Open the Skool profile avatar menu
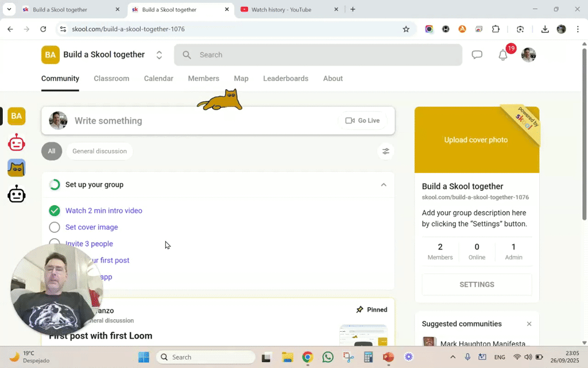The width and height of the screenshot is (588, 368). pyautogui.click(x=528, y=55)
